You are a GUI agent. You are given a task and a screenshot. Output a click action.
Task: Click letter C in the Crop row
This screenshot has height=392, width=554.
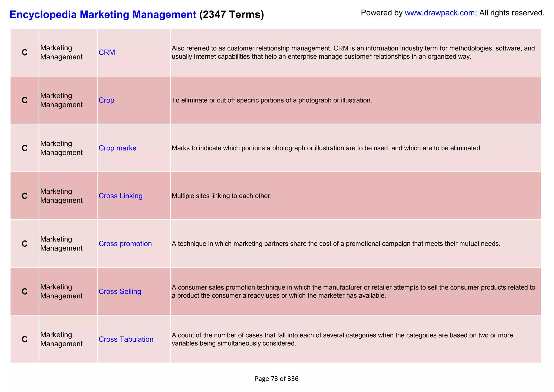[x=25, y=100]
